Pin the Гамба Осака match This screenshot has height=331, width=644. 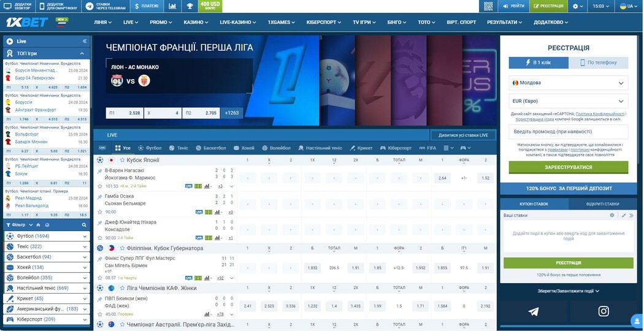pos(100,197)
